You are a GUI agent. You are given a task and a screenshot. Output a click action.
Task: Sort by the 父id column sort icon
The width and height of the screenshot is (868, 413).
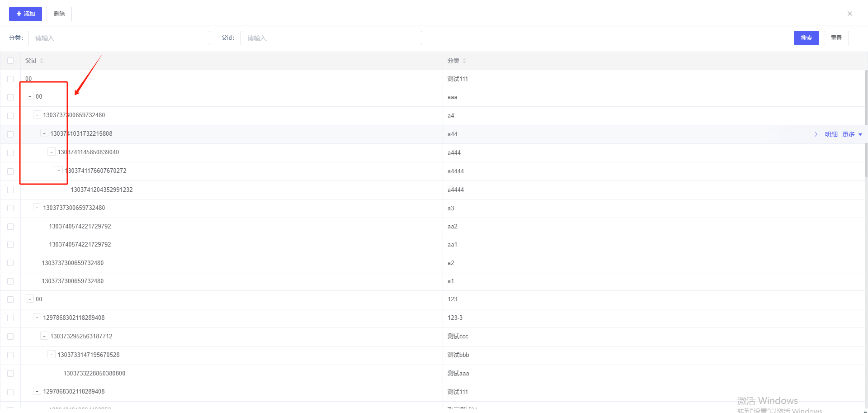click(x=42, y=61)
